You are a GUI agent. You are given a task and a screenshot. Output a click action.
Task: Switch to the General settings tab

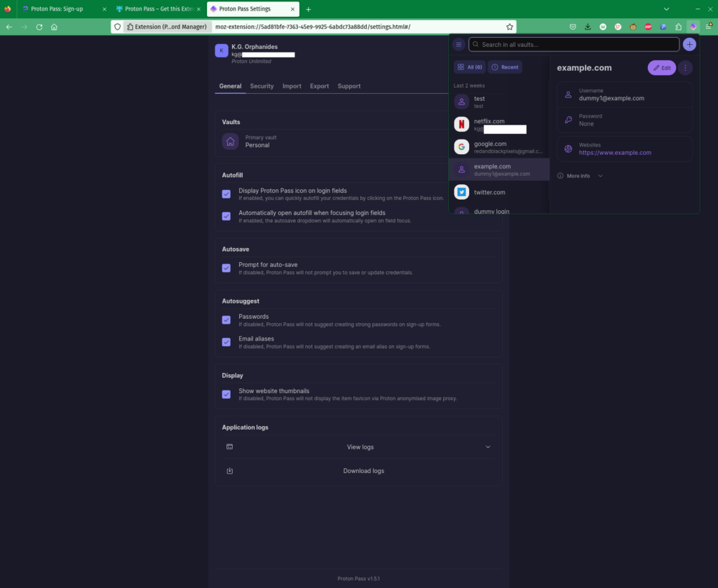(x=230, y=86)
